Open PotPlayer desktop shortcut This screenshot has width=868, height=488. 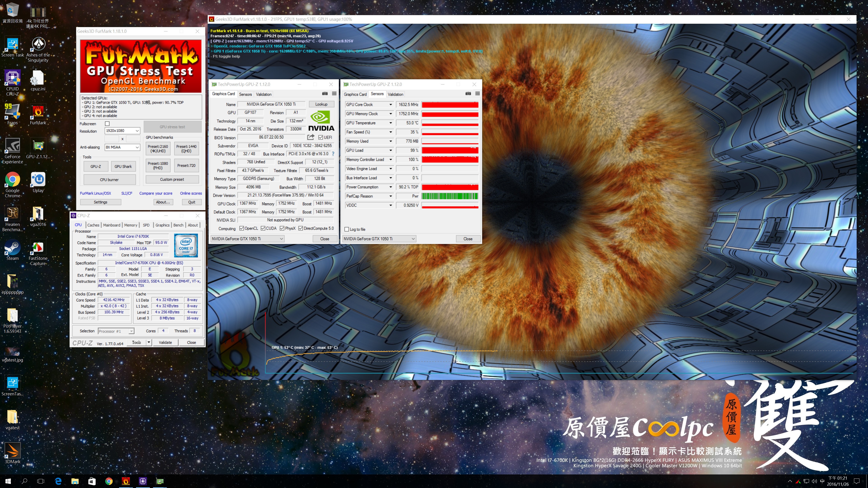click(12, 321)
